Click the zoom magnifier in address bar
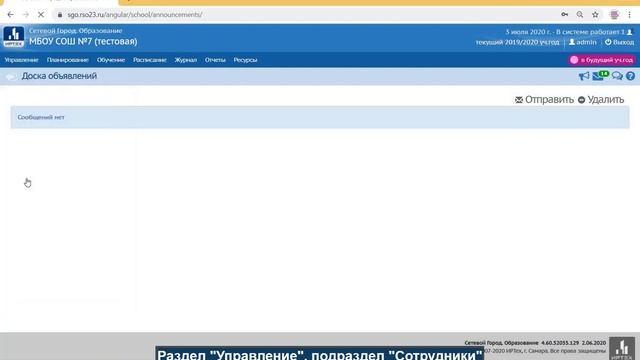This screenshot has width=640, height=360. coord(580,15)
